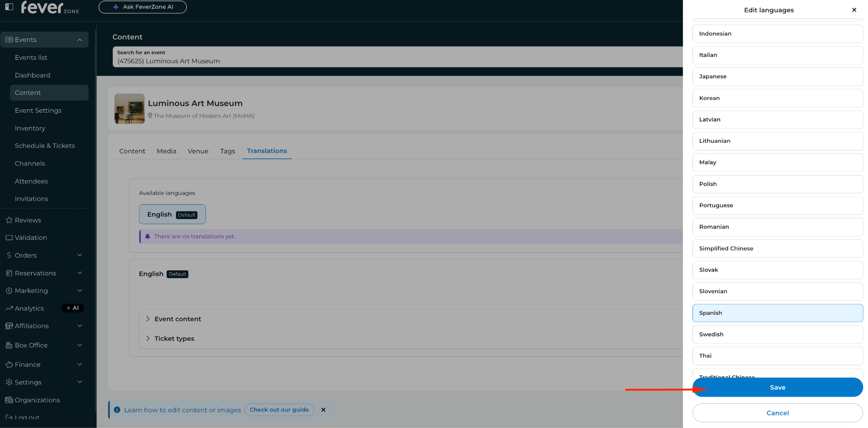The image size is (868, 428).
Task: Go to Dashboard in sidebar
Action: tap(33, 75)
